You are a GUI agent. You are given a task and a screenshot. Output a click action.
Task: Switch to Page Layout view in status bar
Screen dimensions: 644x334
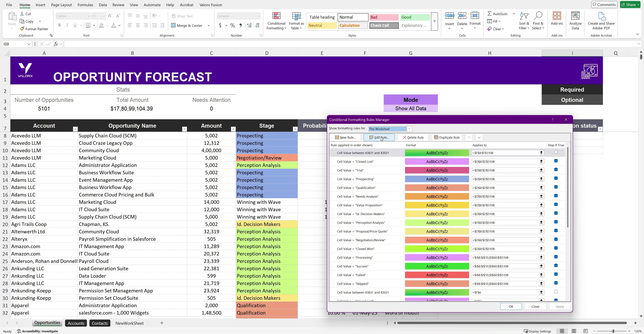click(574, 331)
